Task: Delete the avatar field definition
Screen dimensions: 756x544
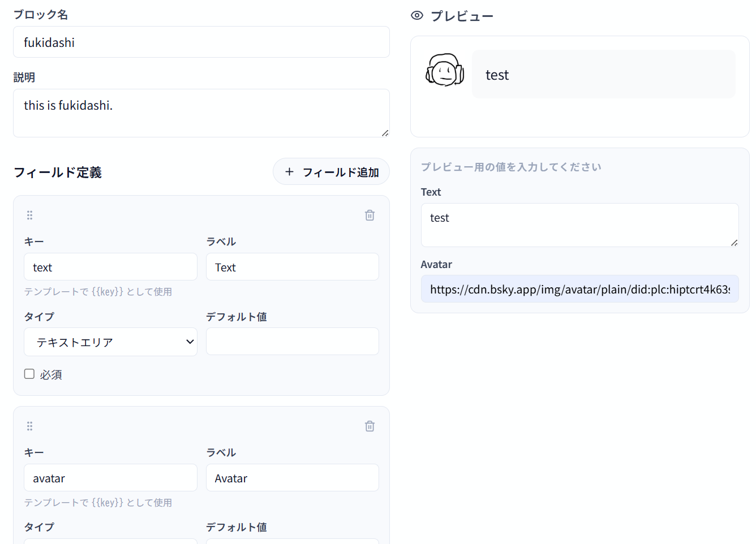Action: [370, 426]
